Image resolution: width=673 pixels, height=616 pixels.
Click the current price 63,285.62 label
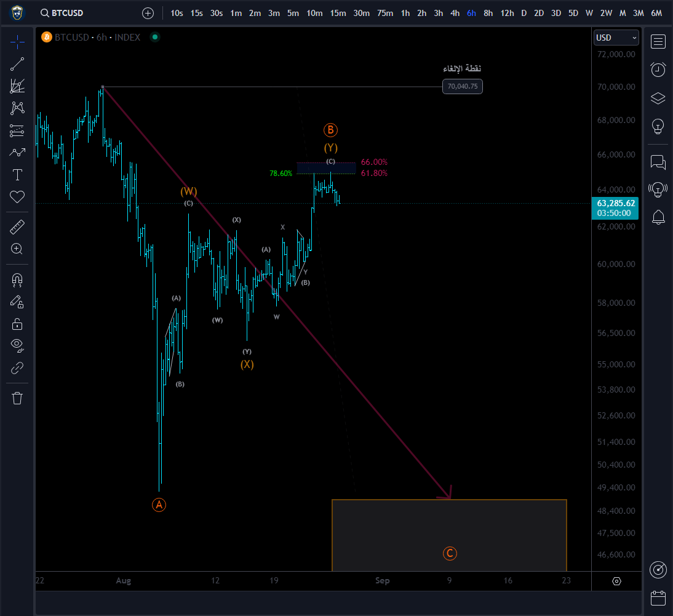[616, 208]
